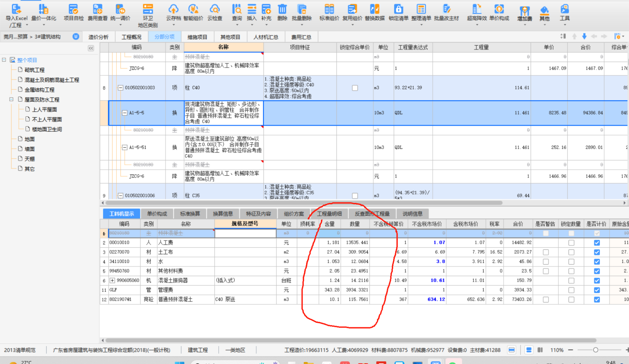Toggle 锁定数量 checkbox for 土工布 row
Screen dimensions: 629x364
click(571, 252)
